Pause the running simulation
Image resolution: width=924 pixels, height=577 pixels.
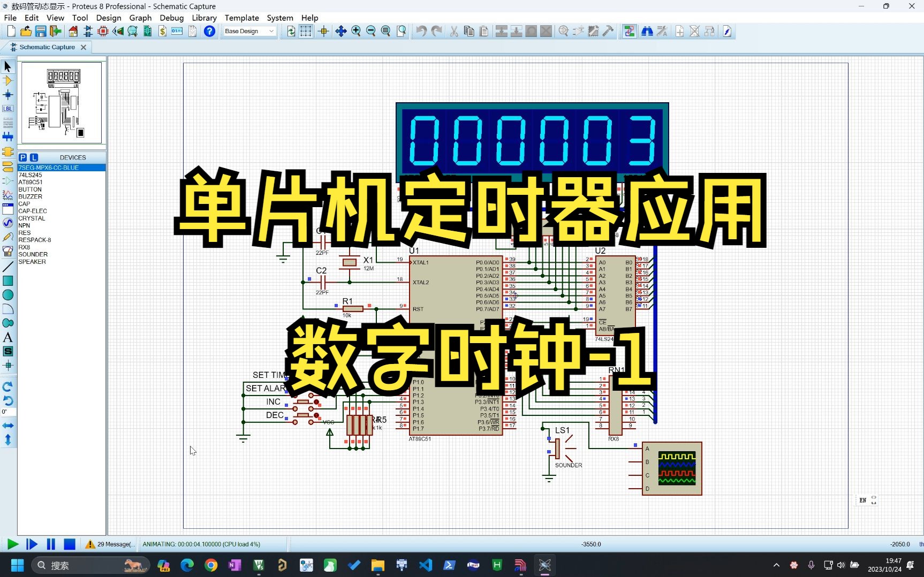click(x=51, y=544)
